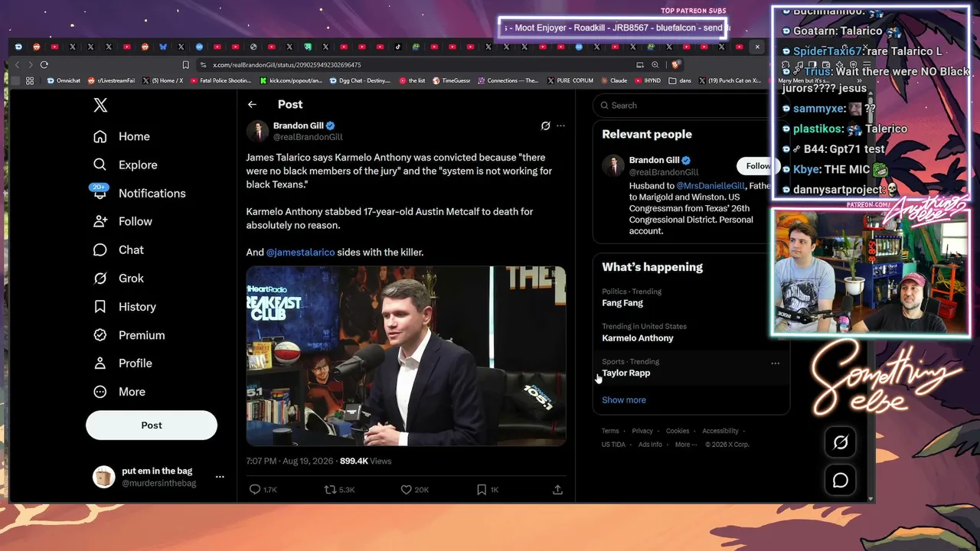Screen dimensions: 980x551
Task: Click the 899.4K Views count
Action: coord(365,461)
